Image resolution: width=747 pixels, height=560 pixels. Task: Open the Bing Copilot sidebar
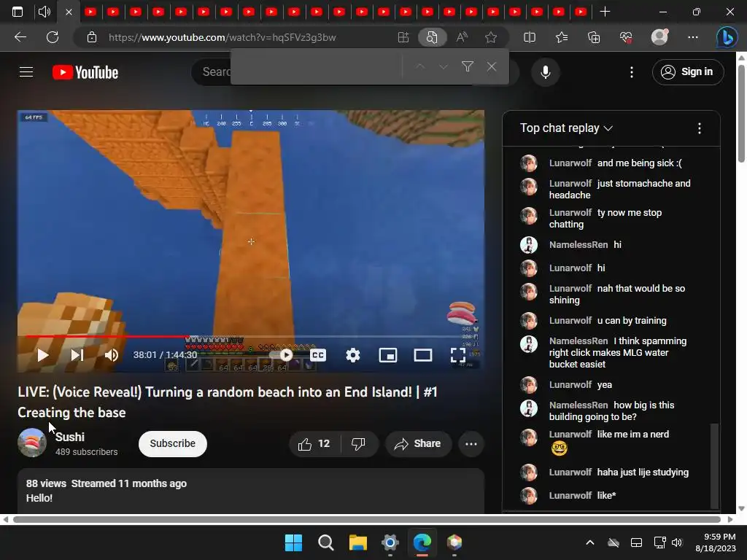point(727,37)
